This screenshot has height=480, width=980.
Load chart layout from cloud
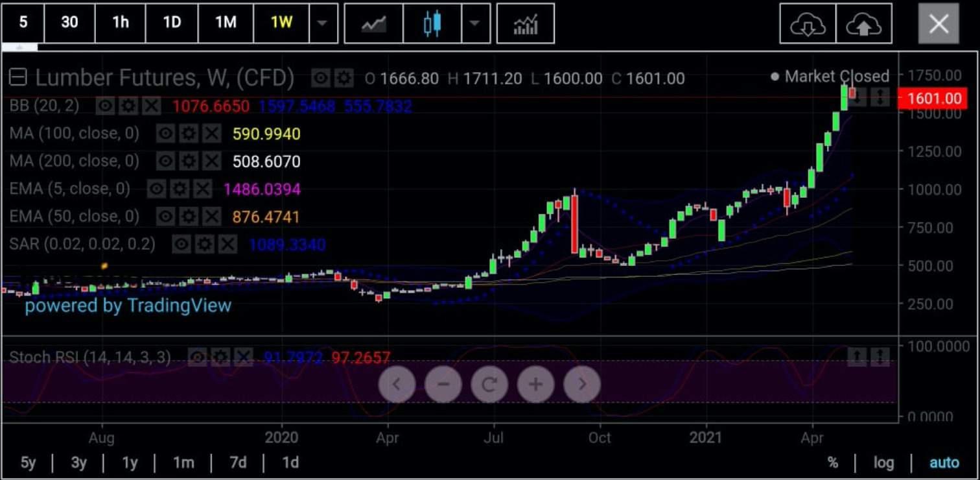click(808, 23)
